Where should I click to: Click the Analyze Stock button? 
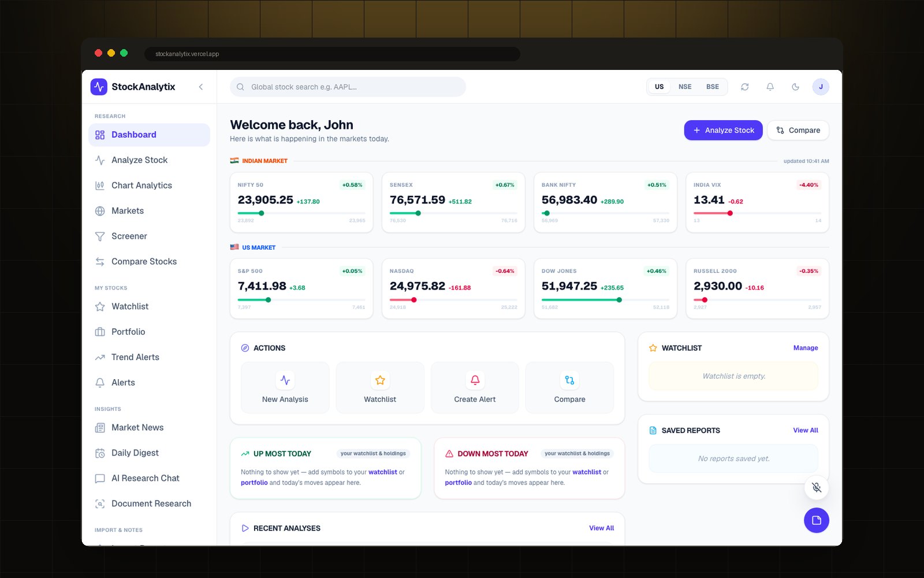(723, 130)
